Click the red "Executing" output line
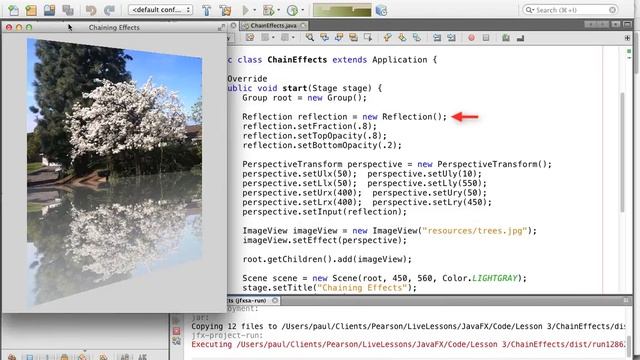The width and height of the screenshot is (640, 360). (x=408, y=344)
